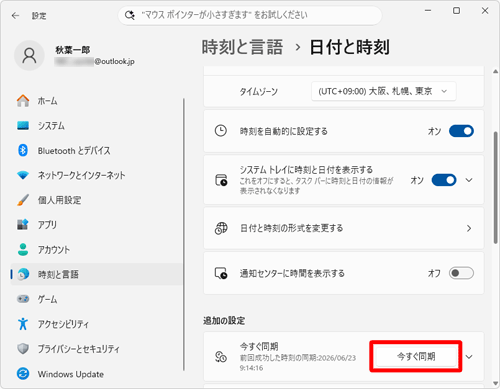Image resolution: width=500 pixels, height=389 pixels.
Task: Click the 設定 window title text
Action: click(x=39, y=16)
